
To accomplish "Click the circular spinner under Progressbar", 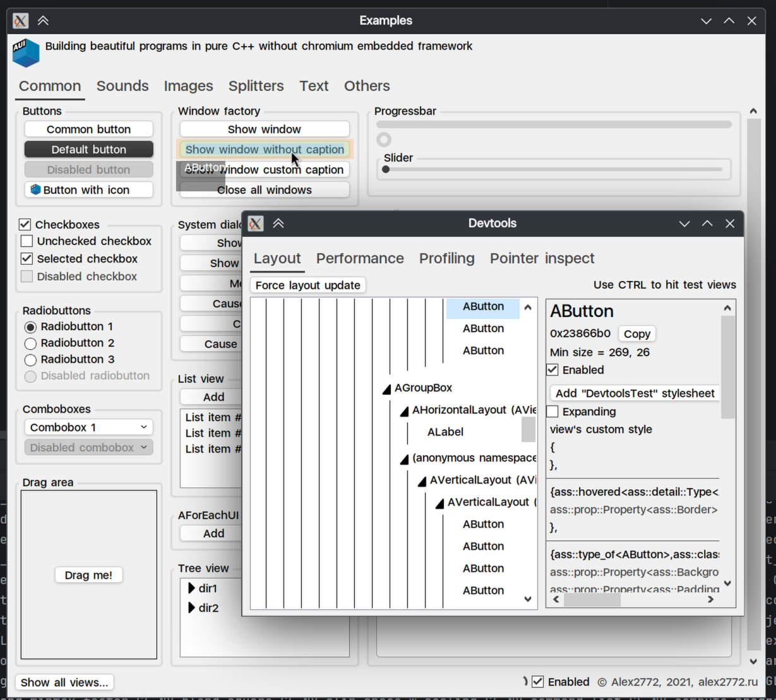I will [384, 139].
